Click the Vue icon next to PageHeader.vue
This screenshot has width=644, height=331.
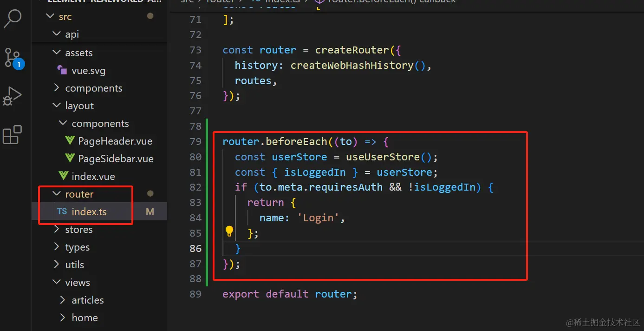coord(70,141)
